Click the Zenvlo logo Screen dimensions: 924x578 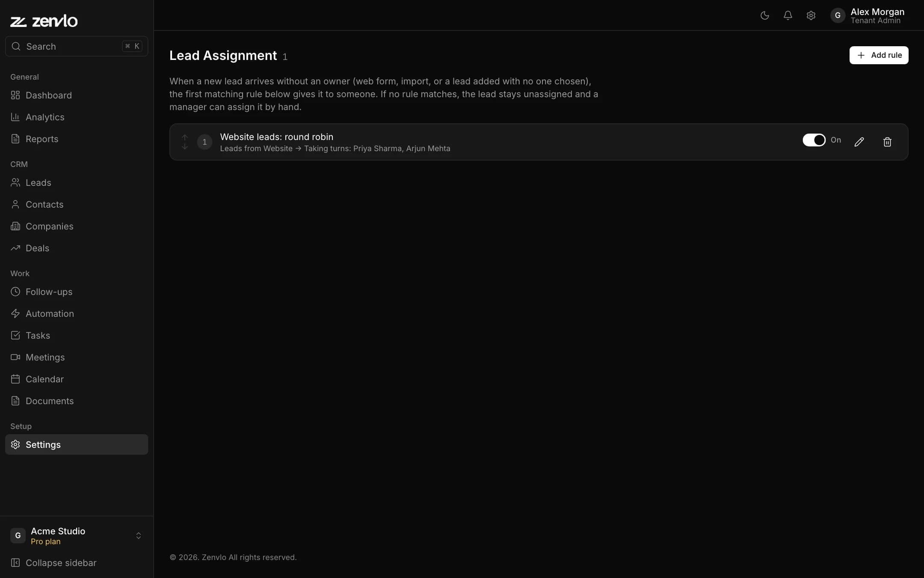click(x=44, y=21)
